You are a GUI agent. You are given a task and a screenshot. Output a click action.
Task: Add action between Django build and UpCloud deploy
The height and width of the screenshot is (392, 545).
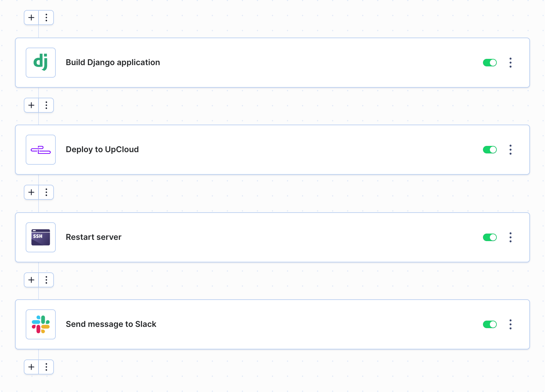click(31, 105)
